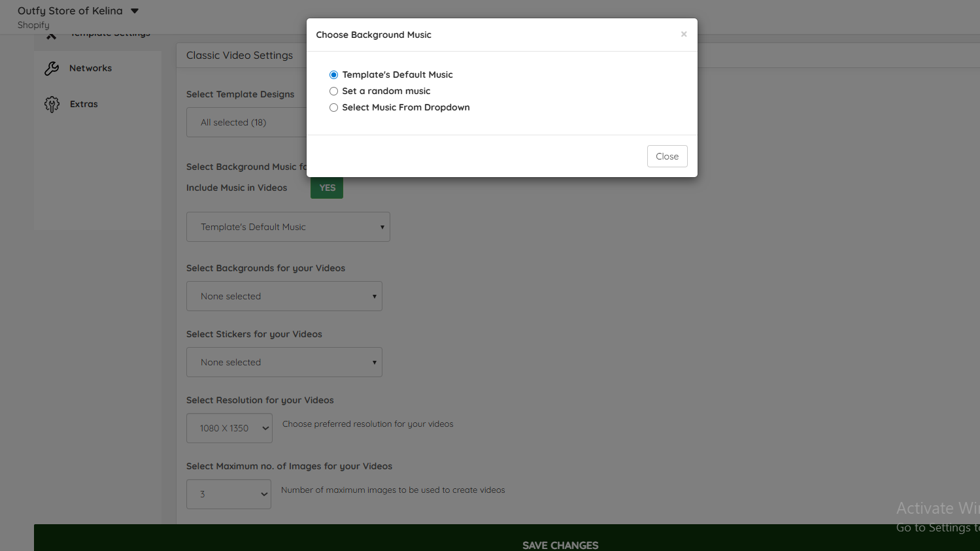This screenshot has width=980, height=551.
Task: Expand the Stickers None selected dropdown
Action: 284,362
